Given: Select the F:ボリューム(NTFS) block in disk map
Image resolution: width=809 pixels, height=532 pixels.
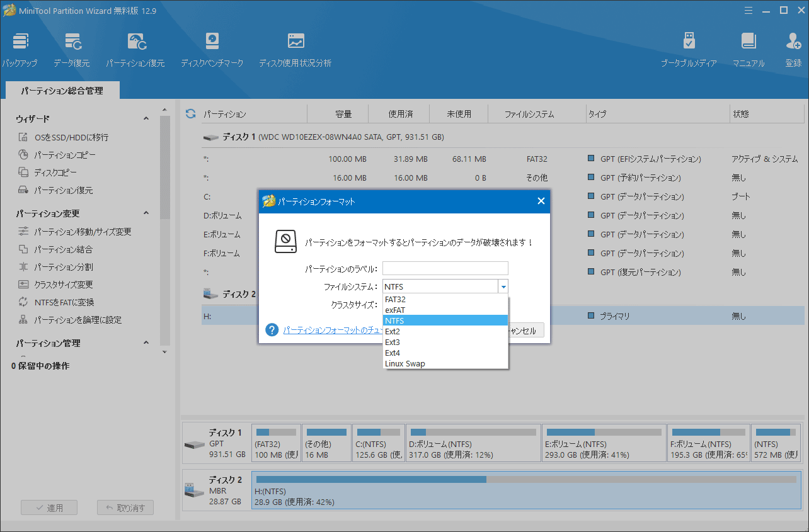Looking at the screenshot, I should [x=709, y=443].
